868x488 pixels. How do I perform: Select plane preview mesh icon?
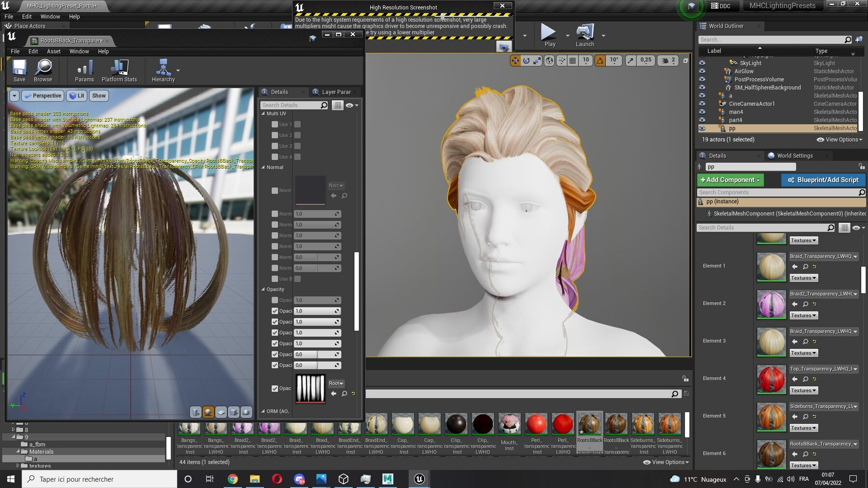click(x=220, y=412)
